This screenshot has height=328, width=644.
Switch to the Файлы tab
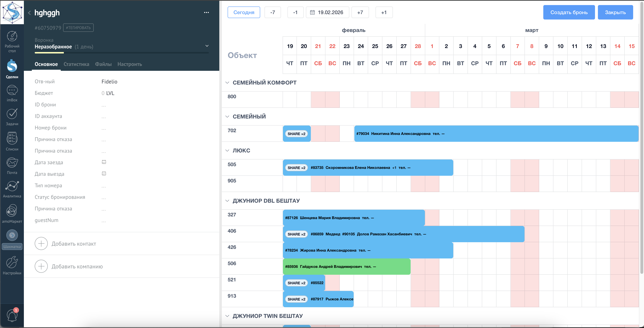(x=103, y=64)
